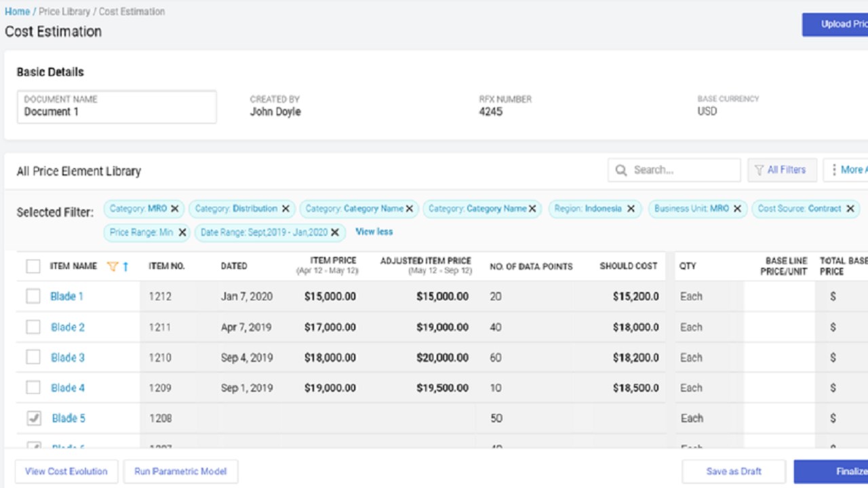Uncheck the Blade 5 row checkbox
This screenshot has width=868, height=488.
pyautogui.click(x=33, y=418)
